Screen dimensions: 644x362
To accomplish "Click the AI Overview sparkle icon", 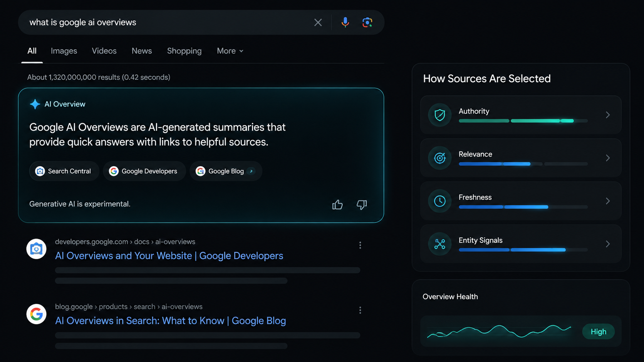I will [35, 104].
